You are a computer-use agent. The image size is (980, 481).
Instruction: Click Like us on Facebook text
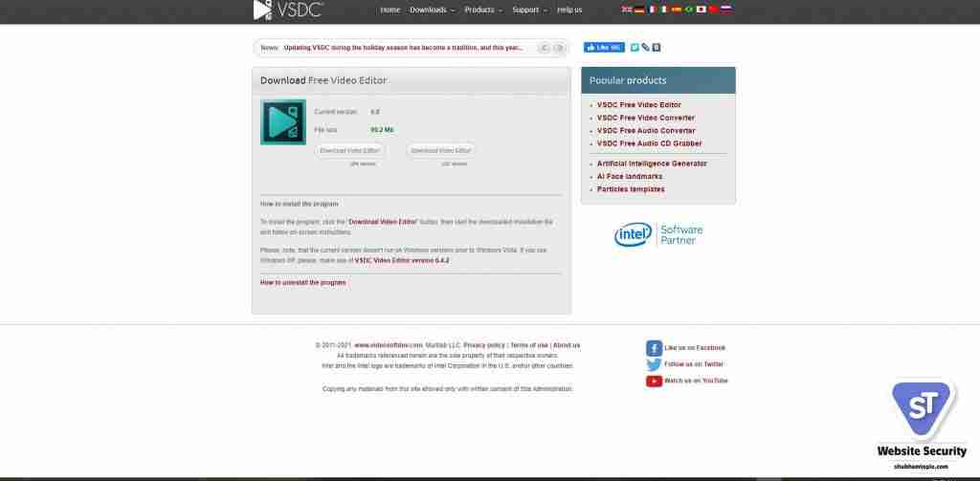(x=695, y=348)
